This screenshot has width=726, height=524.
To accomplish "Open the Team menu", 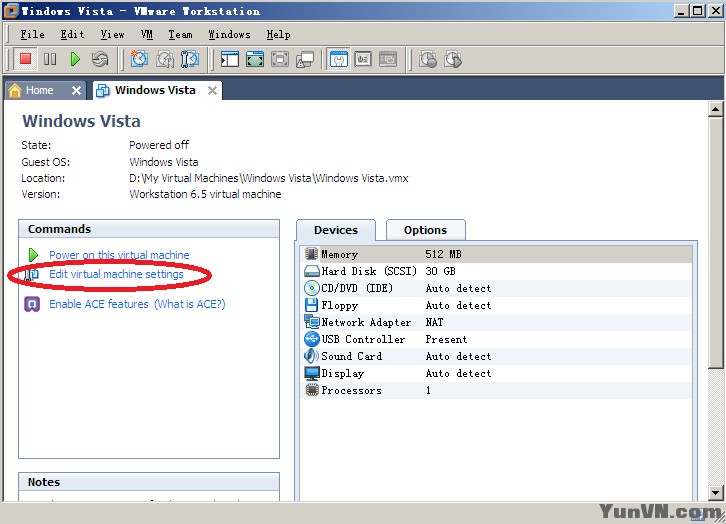I will [x=180, y=35].
